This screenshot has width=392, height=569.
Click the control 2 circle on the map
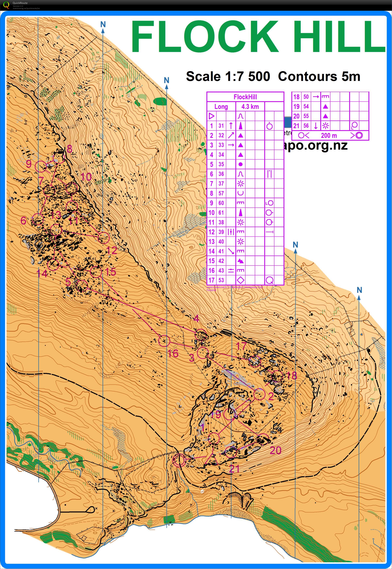pos(259,394)
